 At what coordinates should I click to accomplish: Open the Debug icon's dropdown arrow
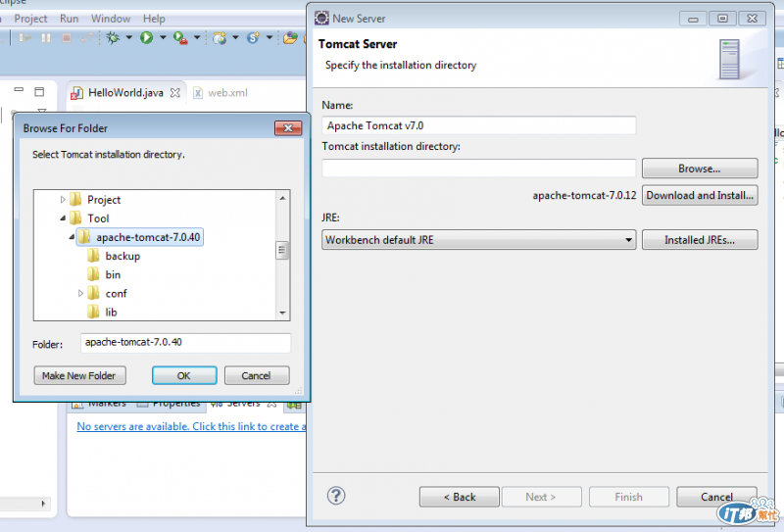129,37
